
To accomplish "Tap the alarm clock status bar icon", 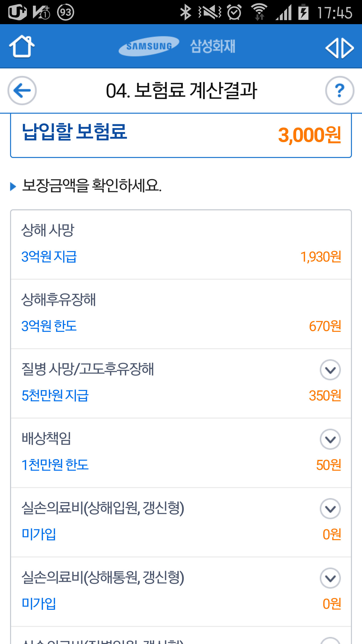I will [x=234, y=12].
